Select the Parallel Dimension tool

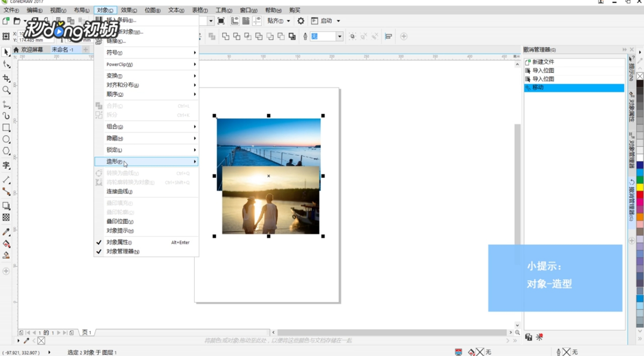point(6,180)
